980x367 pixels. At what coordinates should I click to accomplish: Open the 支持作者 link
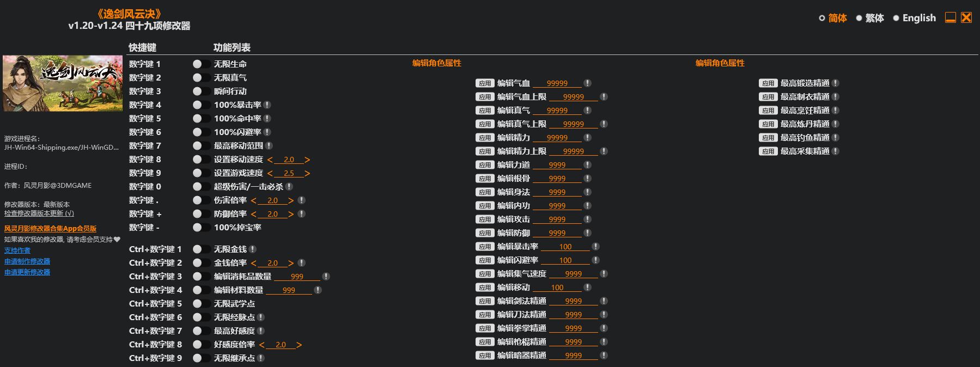click(x=17, y=250)
